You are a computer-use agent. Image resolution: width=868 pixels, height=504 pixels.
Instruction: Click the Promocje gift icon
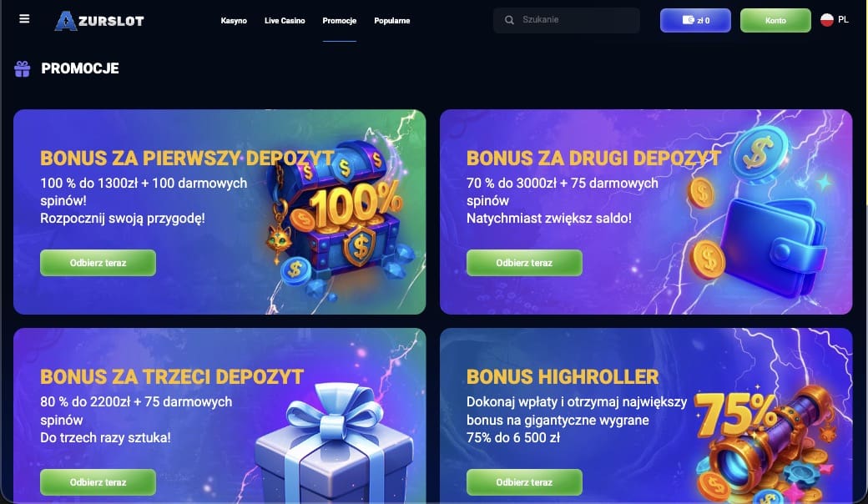(23, 68)
